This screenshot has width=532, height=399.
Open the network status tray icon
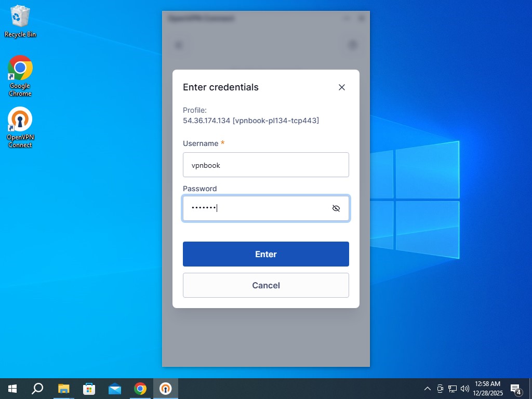pyautogui.click(x=453, y=389)
